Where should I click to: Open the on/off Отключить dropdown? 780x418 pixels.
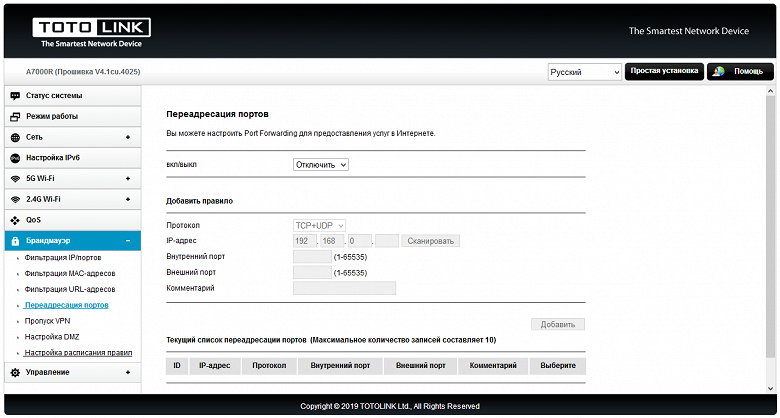coord(320,164)
